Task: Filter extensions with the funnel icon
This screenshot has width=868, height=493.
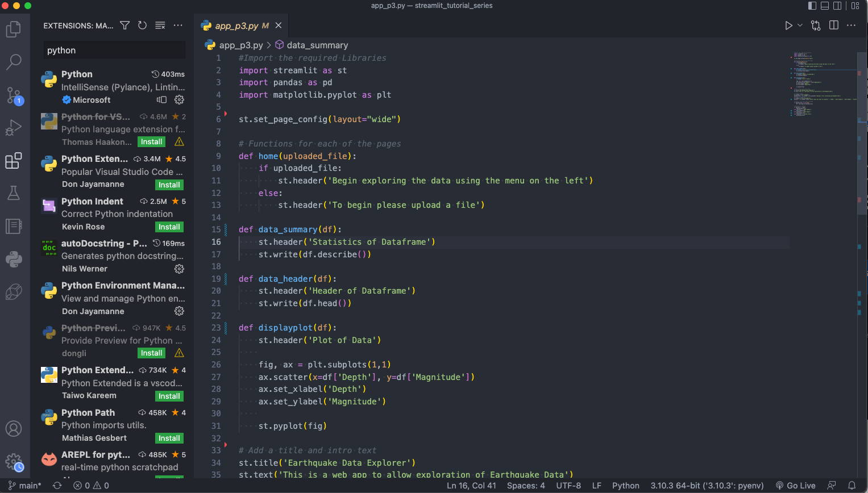Action: pos(125,26)
